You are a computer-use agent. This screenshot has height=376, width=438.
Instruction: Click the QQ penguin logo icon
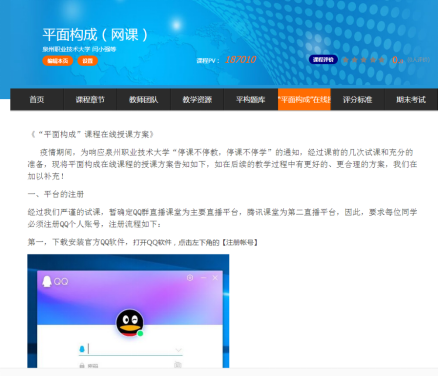47,281
